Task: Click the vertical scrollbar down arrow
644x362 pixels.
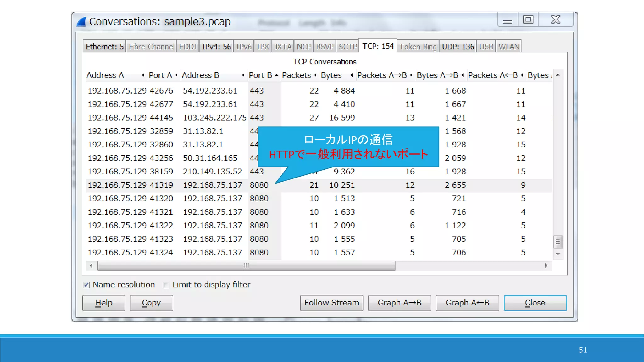Action: pos(558,254)
